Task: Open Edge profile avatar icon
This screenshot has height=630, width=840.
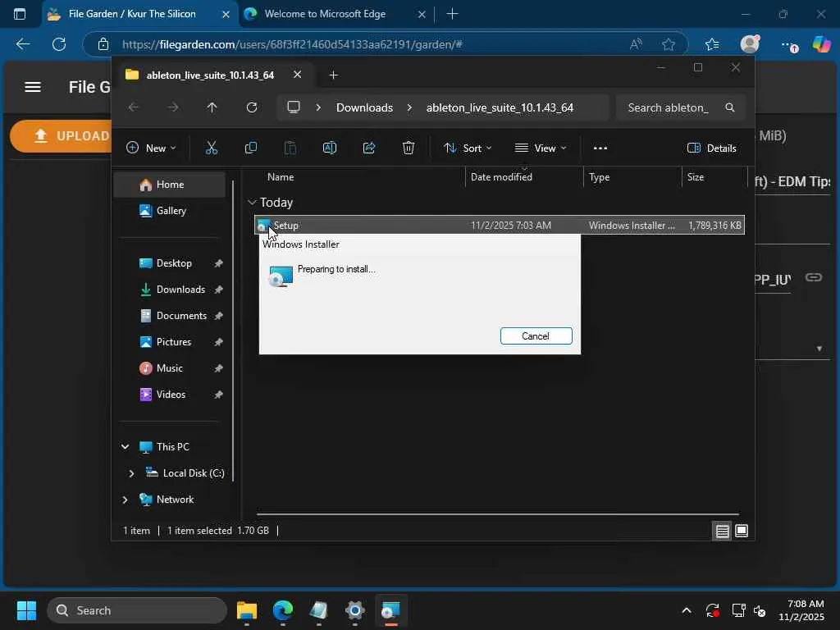Action: pos(750,44)
